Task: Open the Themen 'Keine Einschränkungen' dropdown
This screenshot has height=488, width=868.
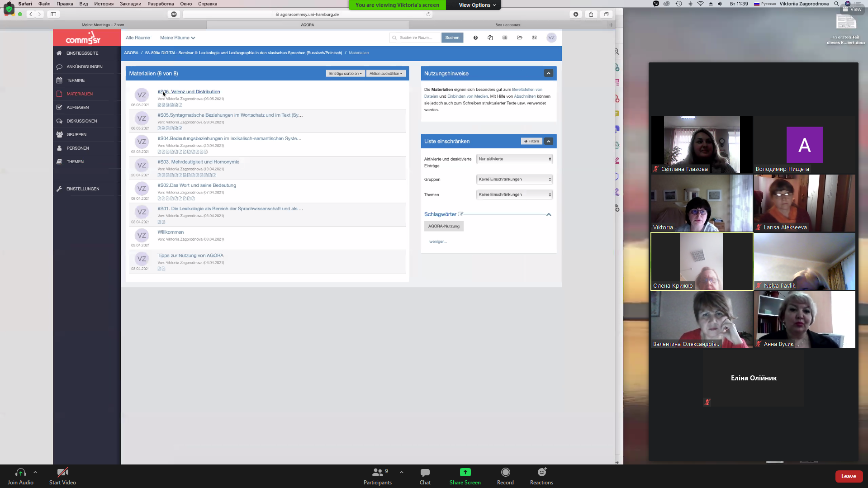Action: pos(515,195)
